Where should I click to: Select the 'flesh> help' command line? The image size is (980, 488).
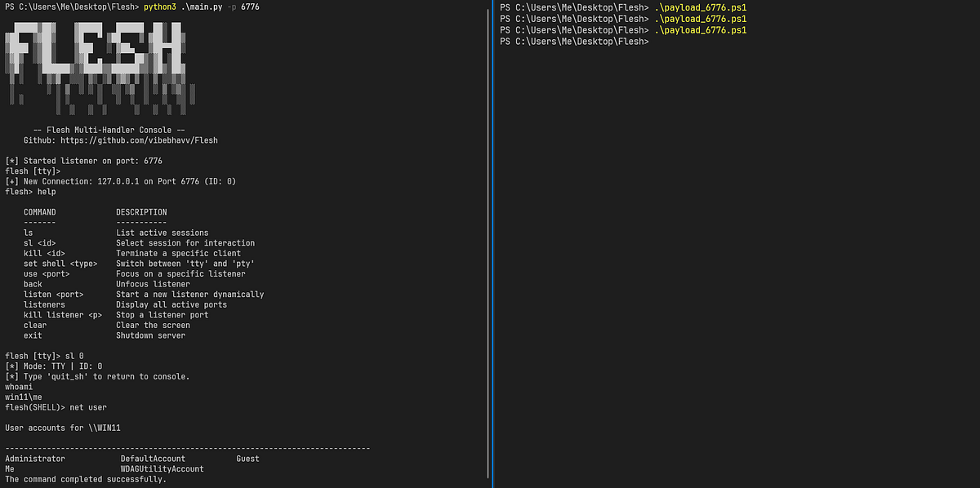coord(30,192)
